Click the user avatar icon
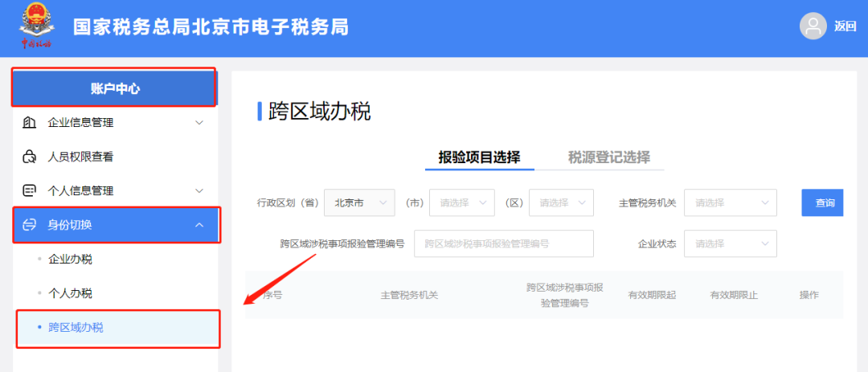 point(813,26)
